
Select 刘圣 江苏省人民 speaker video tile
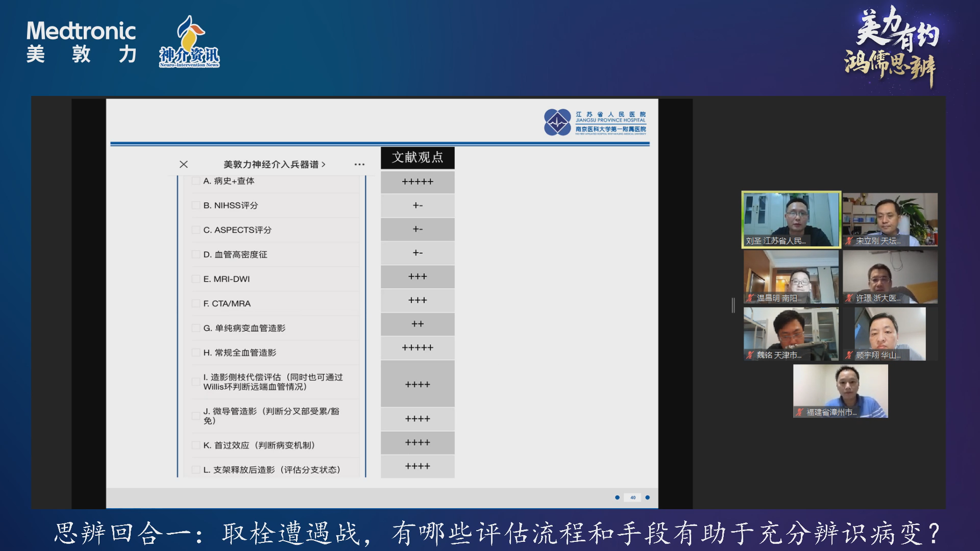791,219
